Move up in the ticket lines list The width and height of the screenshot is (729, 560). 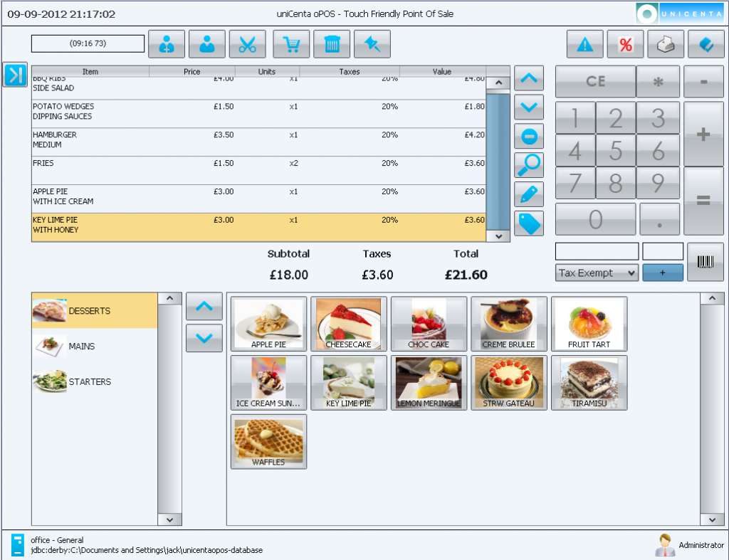pyautogui.click(x=528, y=78)
